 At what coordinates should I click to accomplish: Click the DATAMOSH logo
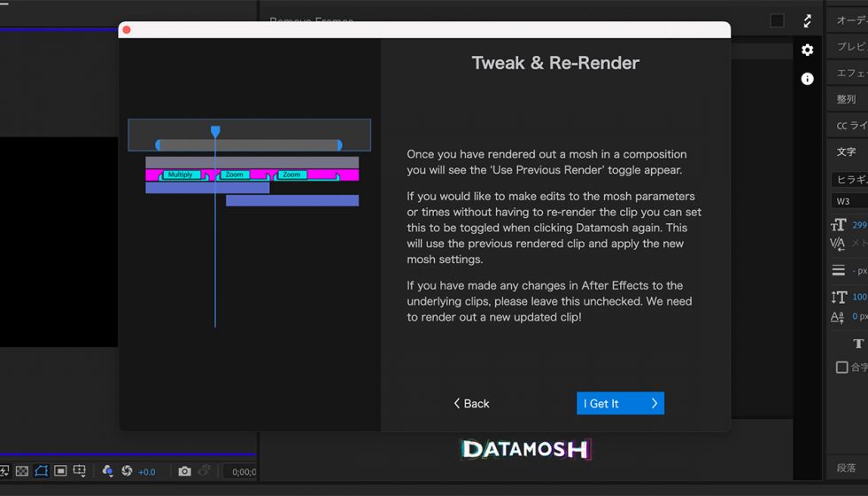pyautogui.click(x=524, y=450)
